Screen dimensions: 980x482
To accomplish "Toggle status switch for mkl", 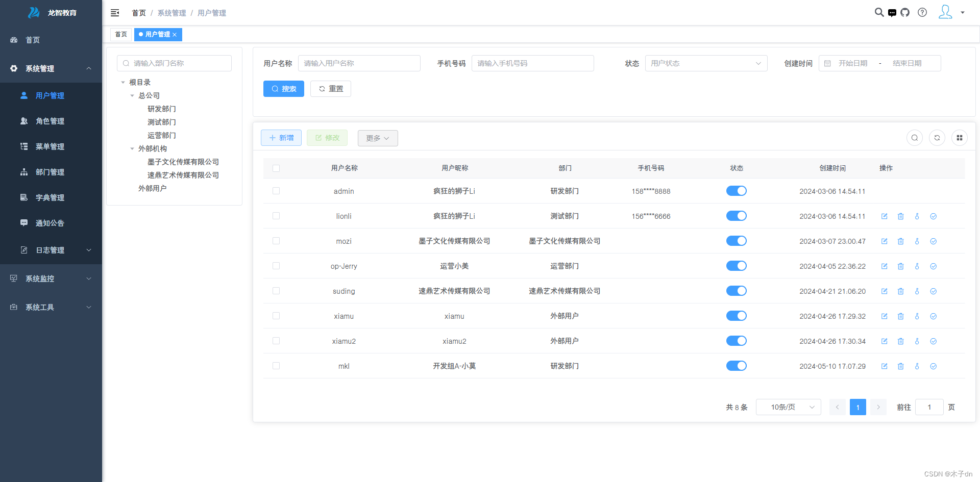I will point(737,366).
